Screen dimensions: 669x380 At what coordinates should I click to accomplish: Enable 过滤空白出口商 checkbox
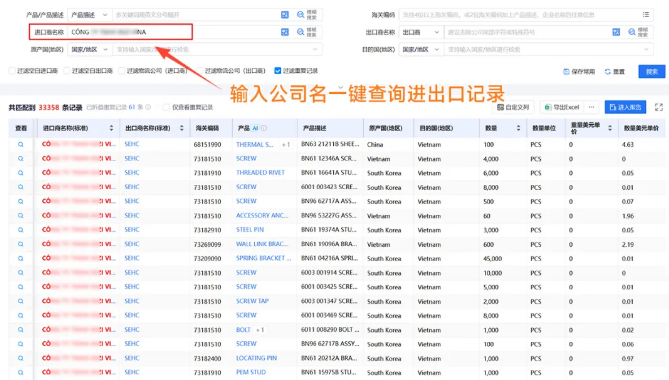[67, 71]
